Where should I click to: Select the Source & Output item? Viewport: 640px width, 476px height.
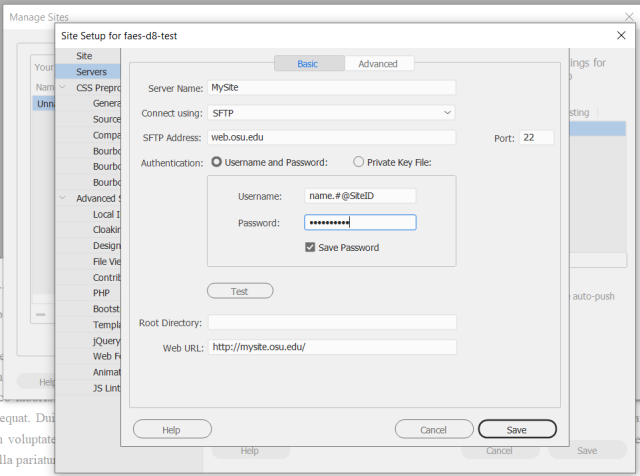[x=107, y=119]
